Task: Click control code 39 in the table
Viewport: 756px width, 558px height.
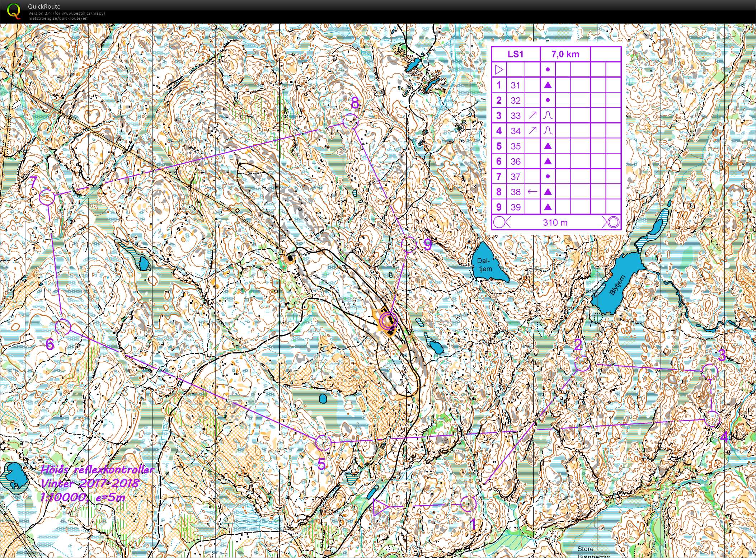Action: coord(516,207)
